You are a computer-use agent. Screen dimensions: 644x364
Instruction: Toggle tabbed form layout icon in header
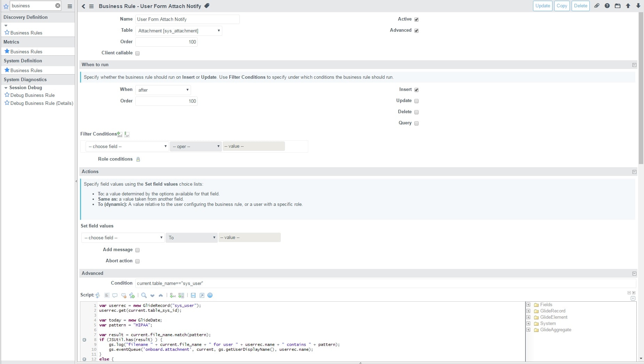click(x=618, y=6)
